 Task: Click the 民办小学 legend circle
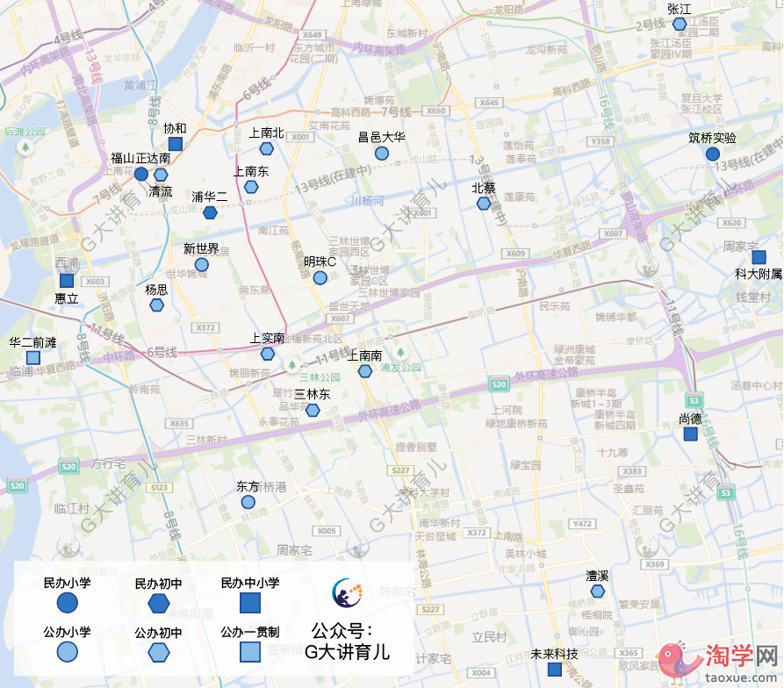coord(68,603)
